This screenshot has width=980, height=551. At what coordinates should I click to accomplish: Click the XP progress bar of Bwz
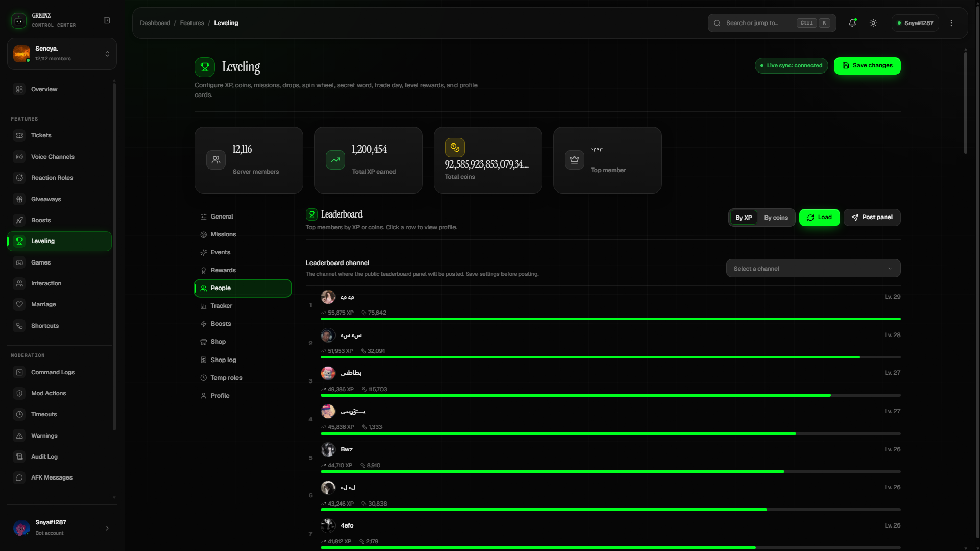(610, 472)
